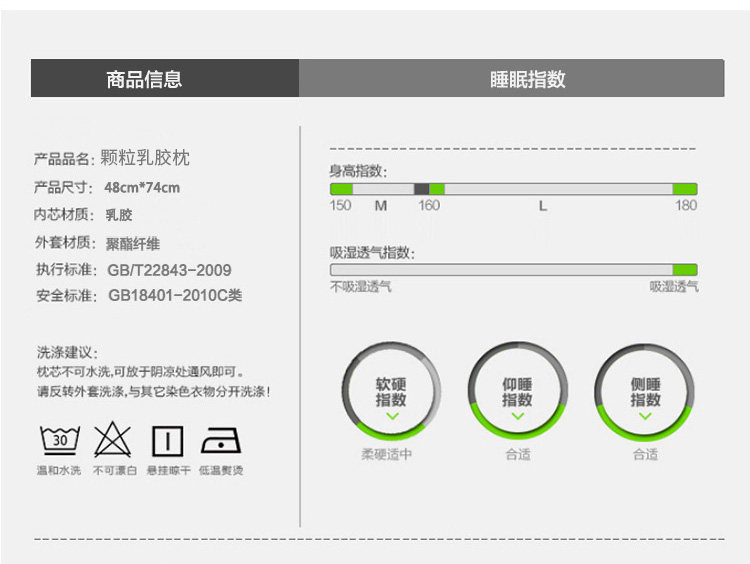This screenshot has height=564, width=750.
Task: Click the 软硬指数 circular gauge
Action: click(x=391, y=391)
